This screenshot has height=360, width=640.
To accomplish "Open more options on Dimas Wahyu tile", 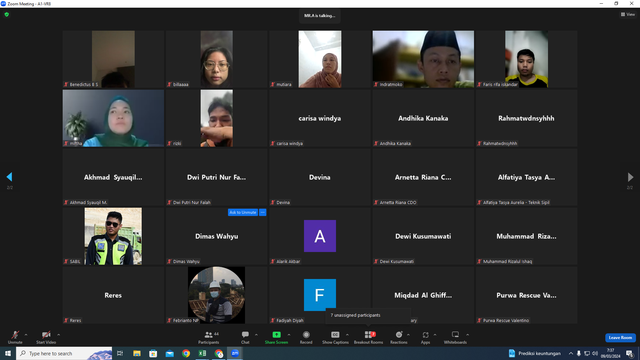I will click(x=263, y=212).
